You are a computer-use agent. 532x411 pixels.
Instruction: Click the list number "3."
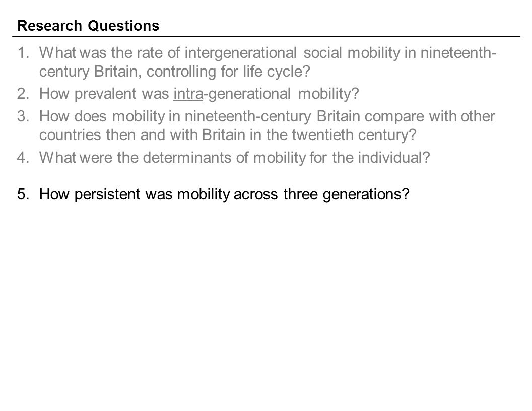tap(23, 116)
